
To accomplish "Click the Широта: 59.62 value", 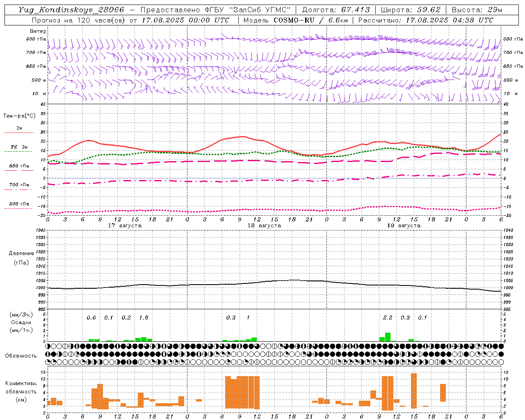I will pos(411,10).
